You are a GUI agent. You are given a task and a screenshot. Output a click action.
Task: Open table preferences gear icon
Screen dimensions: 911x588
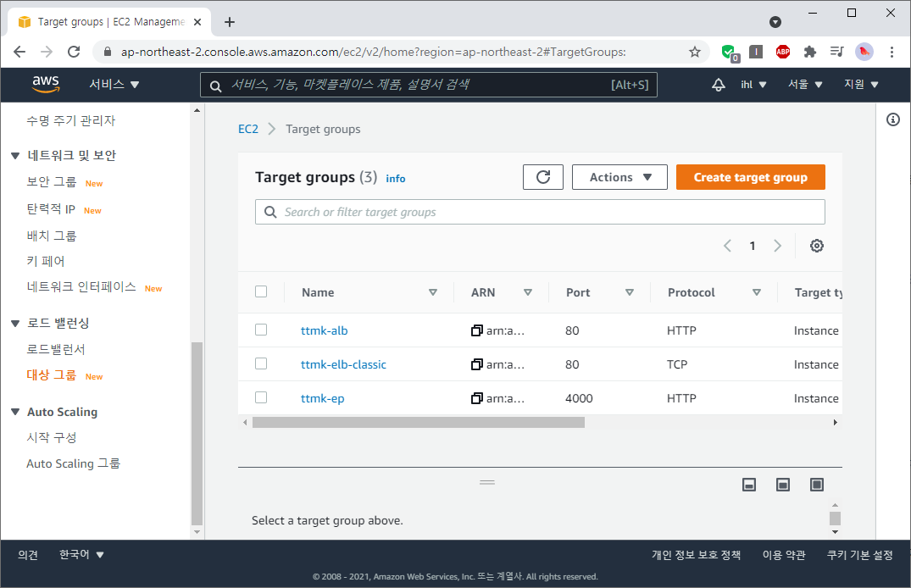[x=816, y=246]
